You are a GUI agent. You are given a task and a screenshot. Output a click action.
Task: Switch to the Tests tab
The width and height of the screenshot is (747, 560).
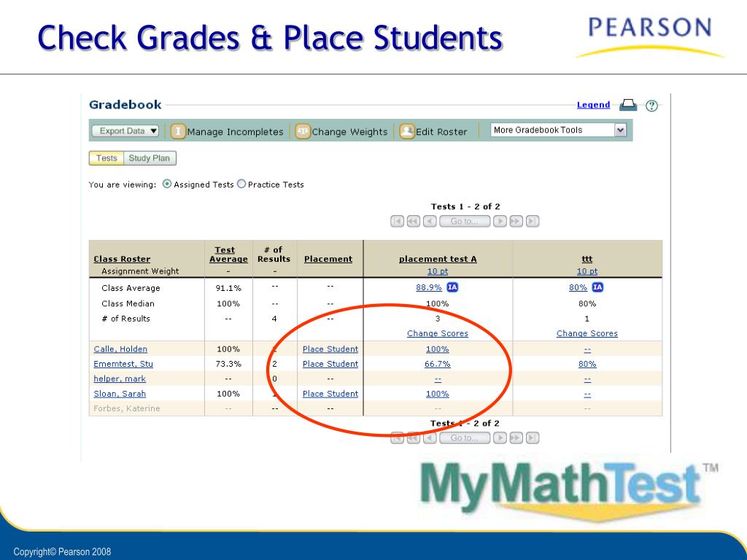[x=107, y=158]
